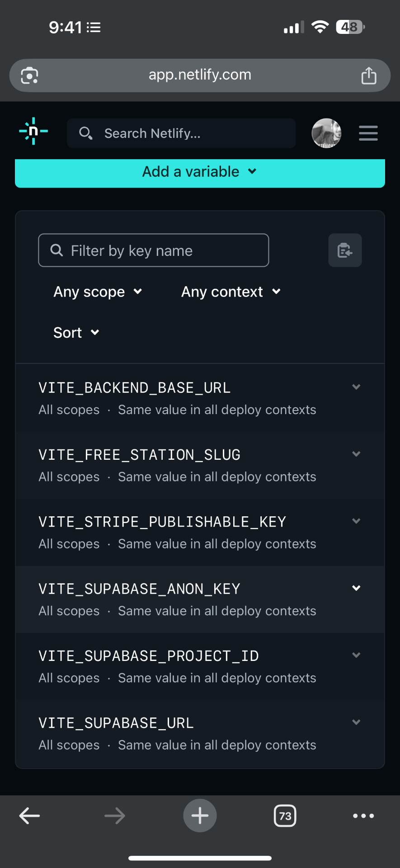Expand the VITE_STRIPE_PUBLISHABLE_KEY variable

[356, 521]
